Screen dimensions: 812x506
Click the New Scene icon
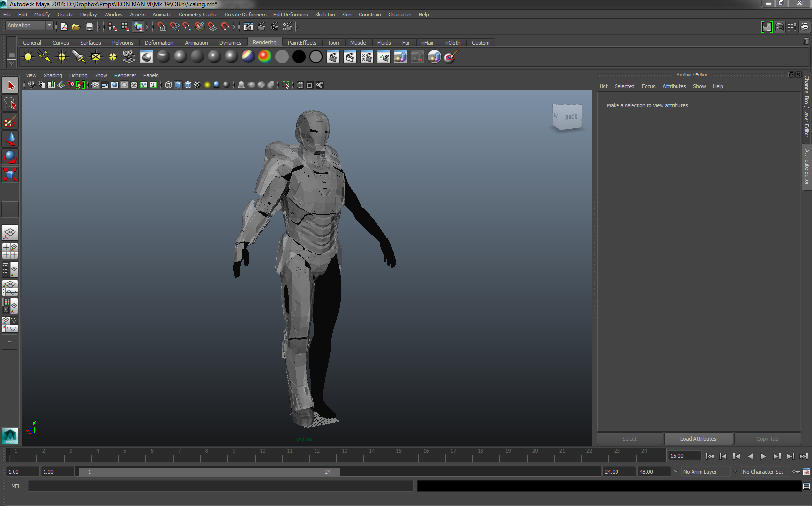pyautogui.click(x=64, y=27)
